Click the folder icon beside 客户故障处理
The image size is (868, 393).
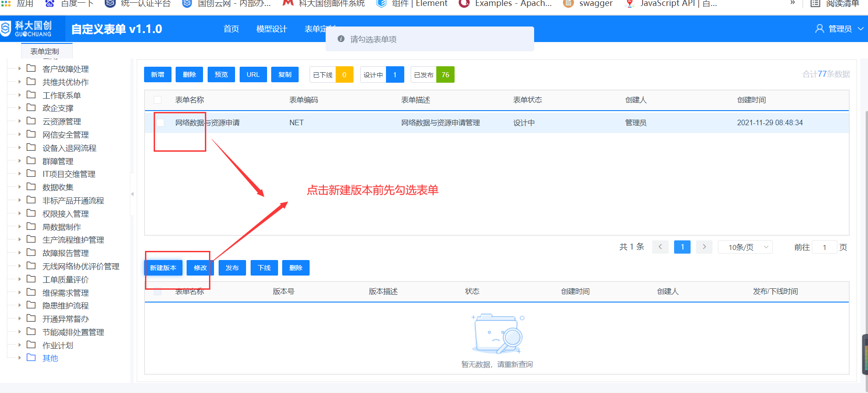pos(31,69)
